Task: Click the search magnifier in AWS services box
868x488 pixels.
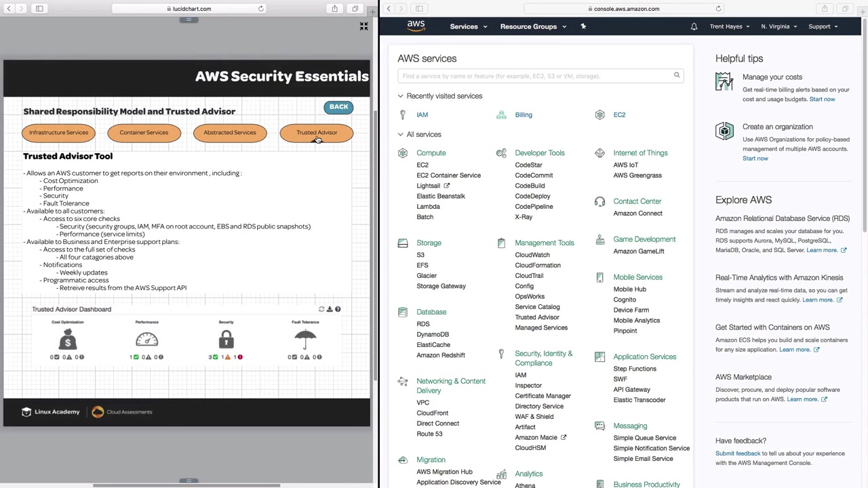Action: pyautogui.click(x=677, y=75)
